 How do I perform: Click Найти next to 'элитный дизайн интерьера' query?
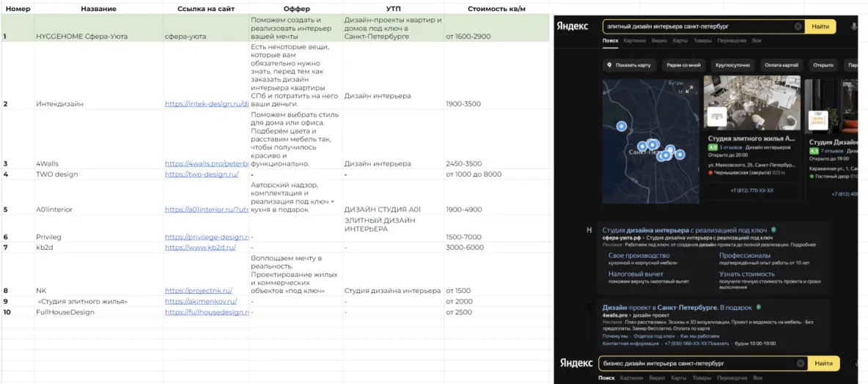[820, 26]
